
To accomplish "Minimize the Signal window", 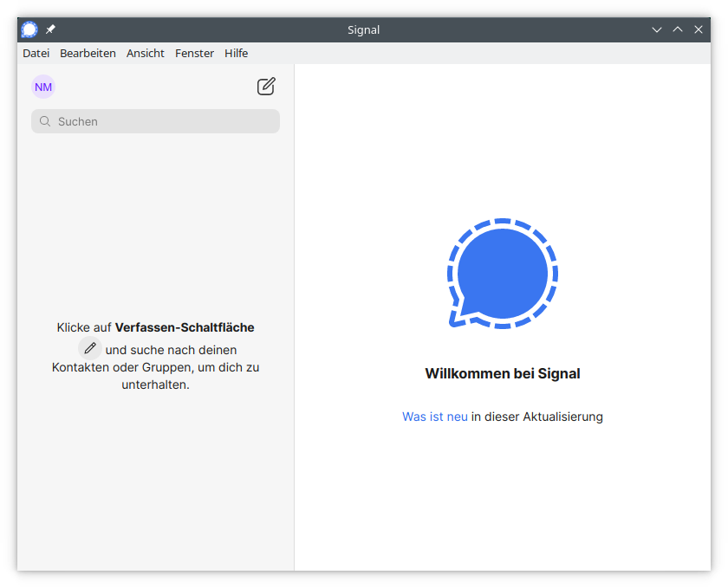I will coord(657,29).
